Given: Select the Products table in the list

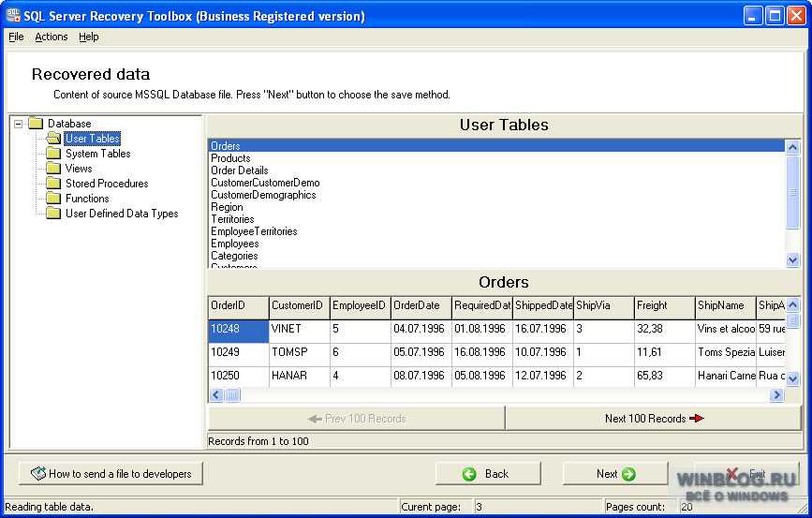Looking at the screenshot, I should [x=496, y=158].
